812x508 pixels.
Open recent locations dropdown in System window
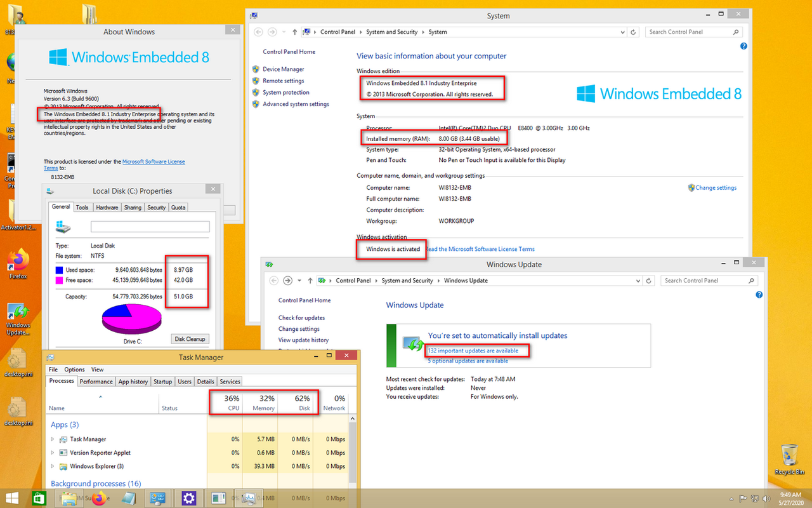283,32
